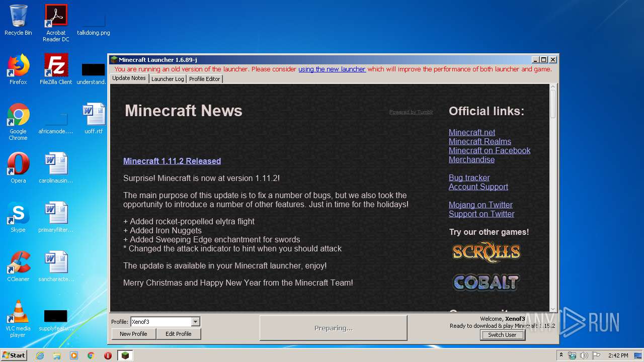Maximize the Minecraft Launcher window
Image resolution: width=644 pixels, height=362 pixels.
[x=544, y=60]
